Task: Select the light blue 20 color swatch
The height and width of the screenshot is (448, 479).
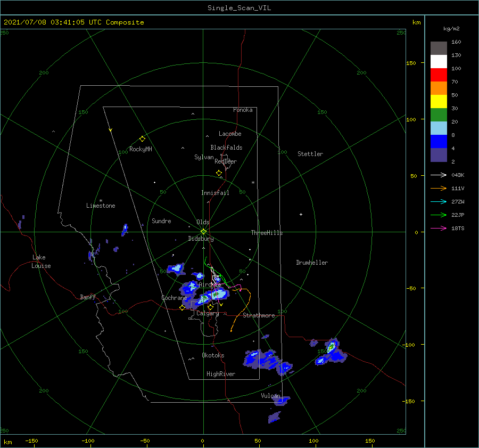Action: [439, 128]
